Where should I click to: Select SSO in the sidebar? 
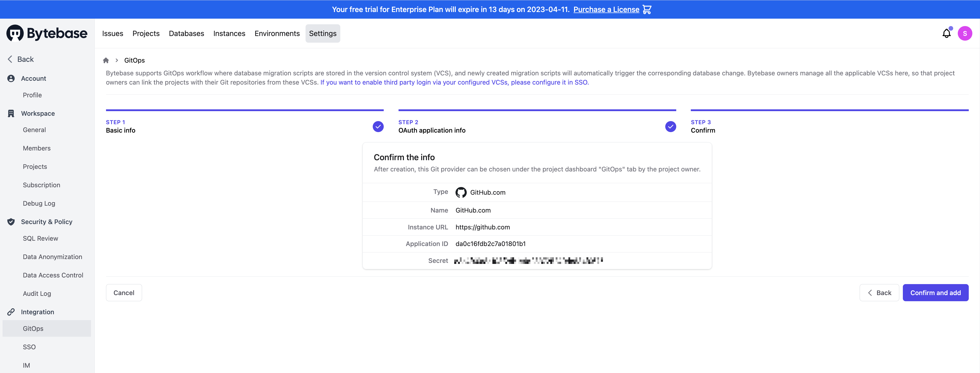point(29,347)
